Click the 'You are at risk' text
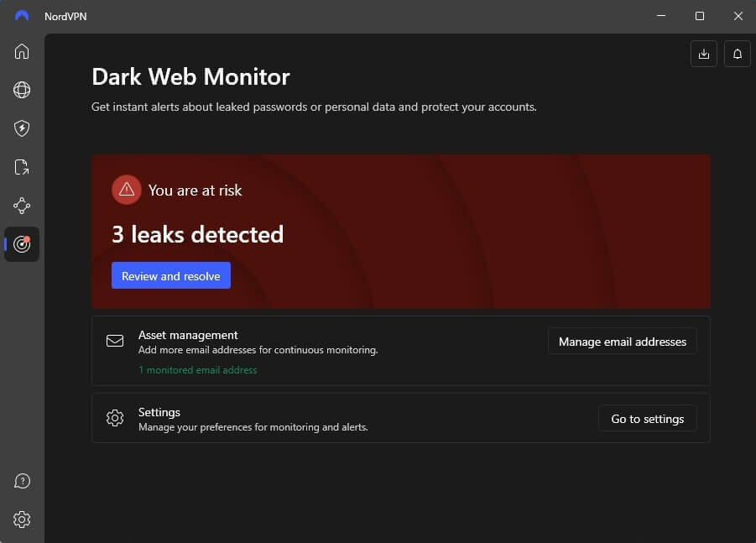The image size is (756, 543). (x=195, y=190)
